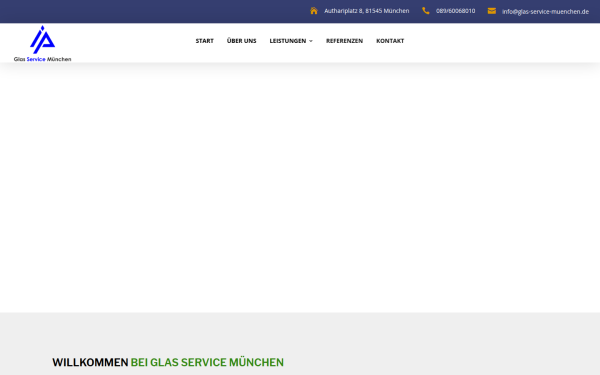
Task: Open the START menu item
Action: (x=205, y=41)
